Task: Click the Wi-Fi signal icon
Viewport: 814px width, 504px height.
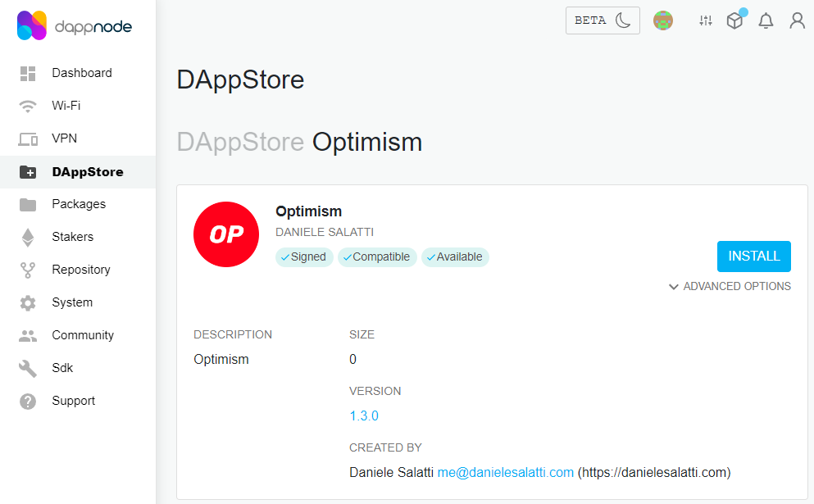Action: 28,107
